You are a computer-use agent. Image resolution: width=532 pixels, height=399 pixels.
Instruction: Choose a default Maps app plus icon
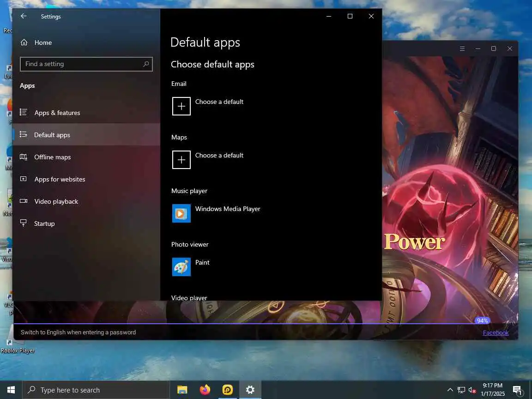coord(181,160)
